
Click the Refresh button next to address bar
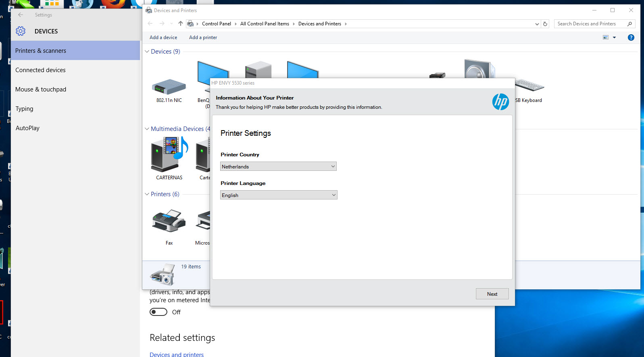[x=545, y=24]
